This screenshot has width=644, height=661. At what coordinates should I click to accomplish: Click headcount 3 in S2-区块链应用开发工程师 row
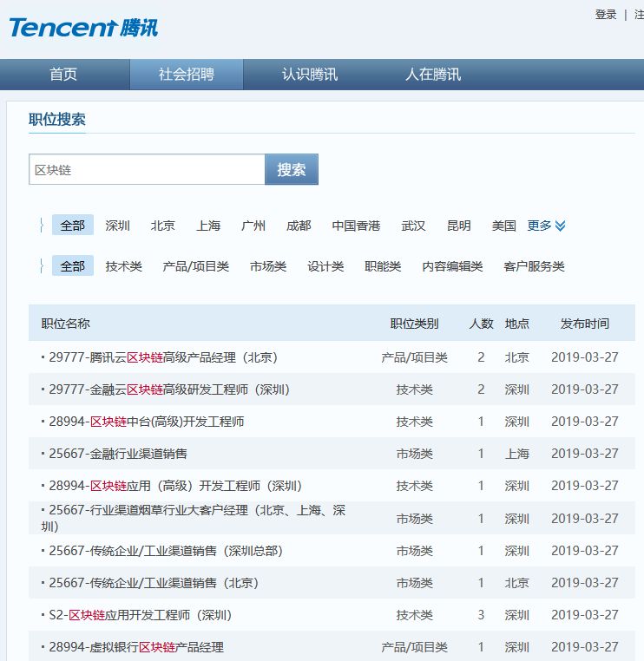click(481, 615)
